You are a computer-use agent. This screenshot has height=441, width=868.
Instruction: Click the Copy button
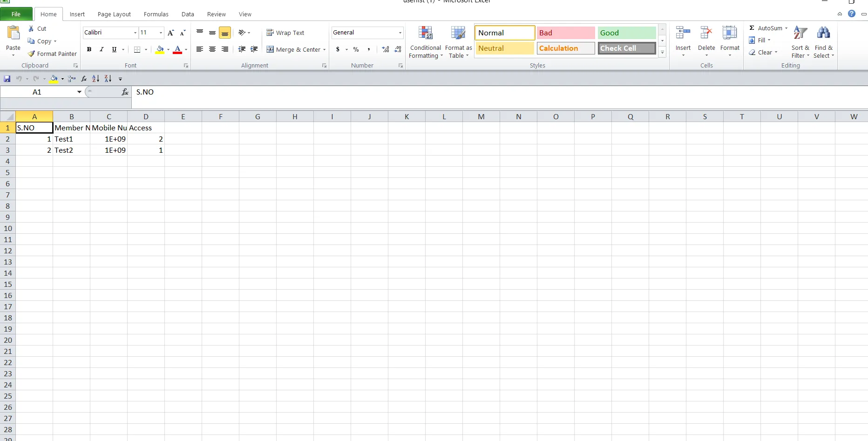[x=42, y=41]
